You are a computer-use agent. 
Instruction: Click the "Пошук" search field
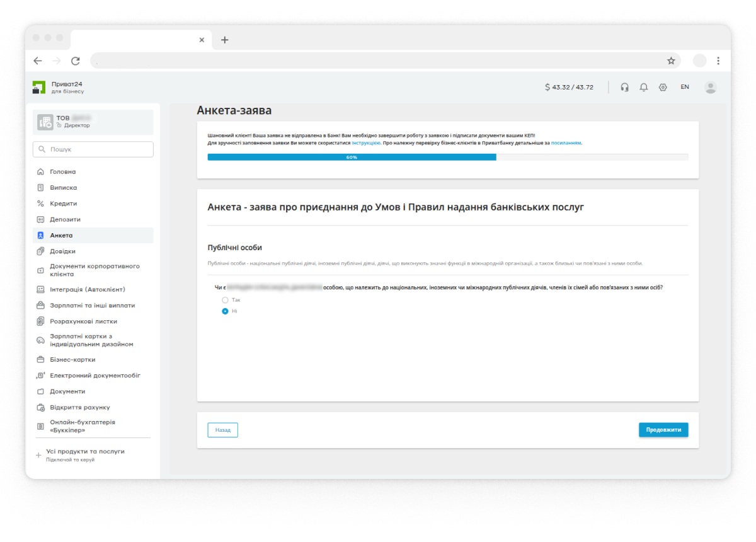tap(93, 149)
